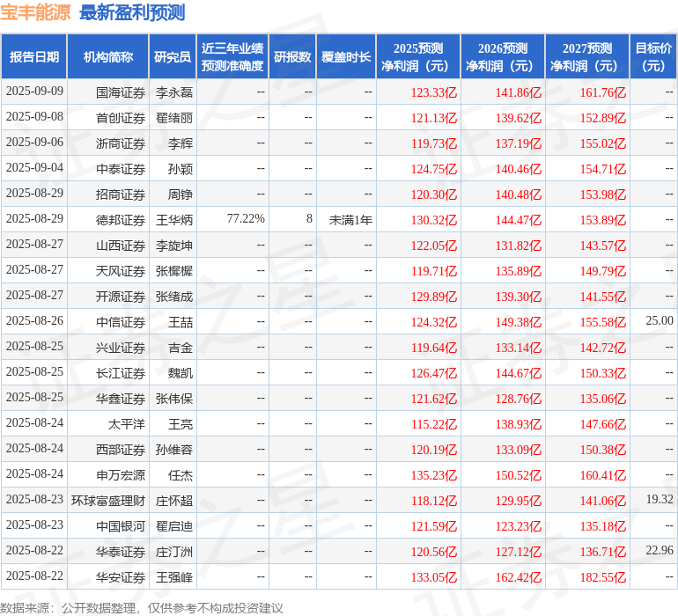The image size is (678, 616).
Task: Click the 研报数 column header
Action: [x=292, y=57]
